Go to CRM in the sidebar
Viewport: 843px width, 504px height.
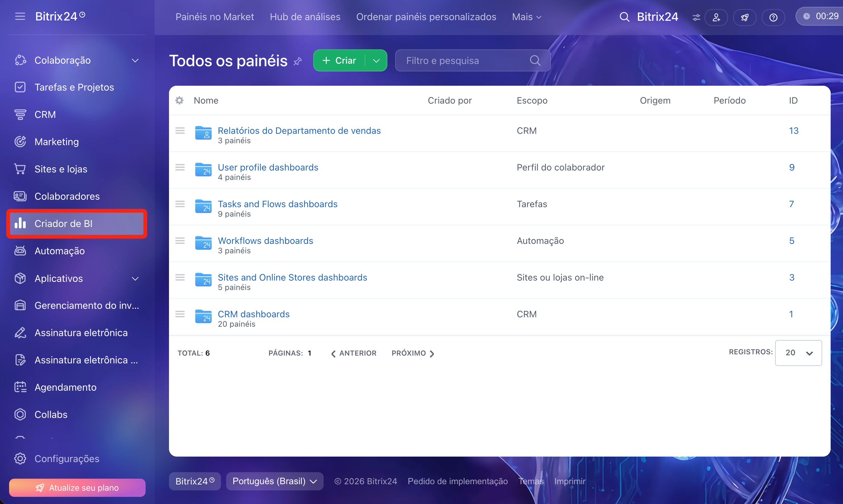tap(77, 114)
